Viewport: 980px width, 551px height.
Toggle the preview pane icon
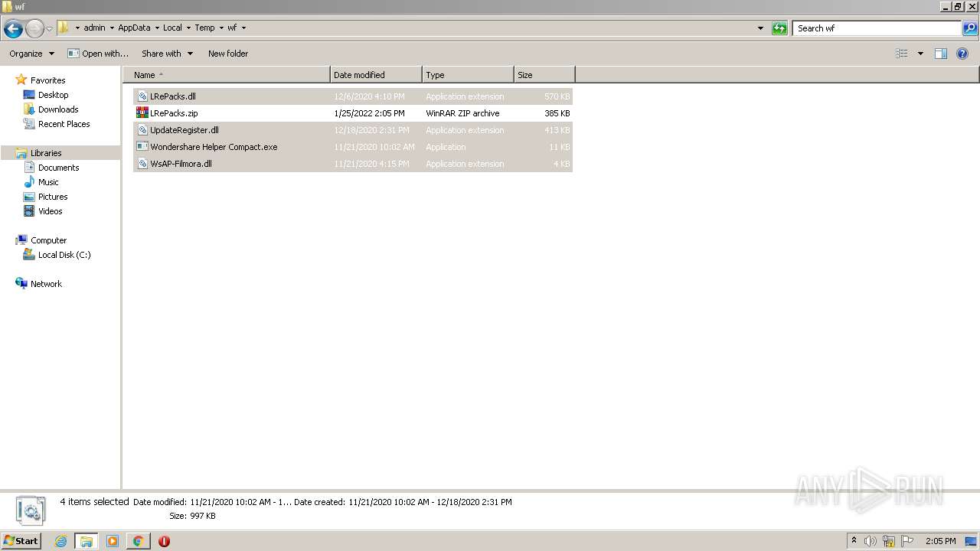click(x=941, y=54)
